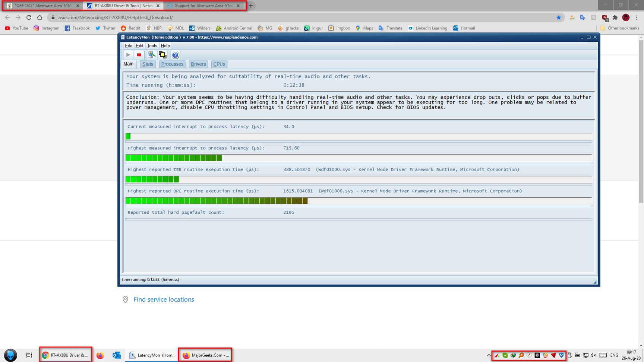Click the copy report to clipboard icon
The height and width of the screenshot is (362, 644).
point(162,55)
